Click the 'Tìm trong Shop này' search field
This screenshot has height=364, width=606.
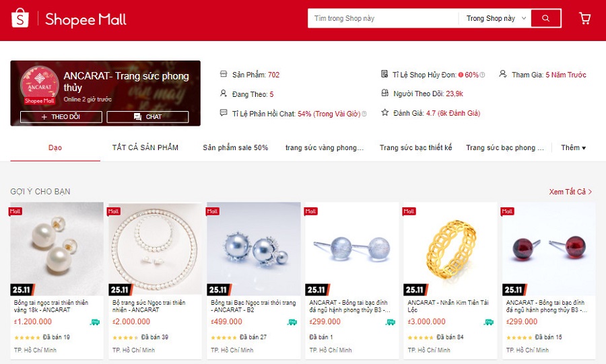(382, 18)
